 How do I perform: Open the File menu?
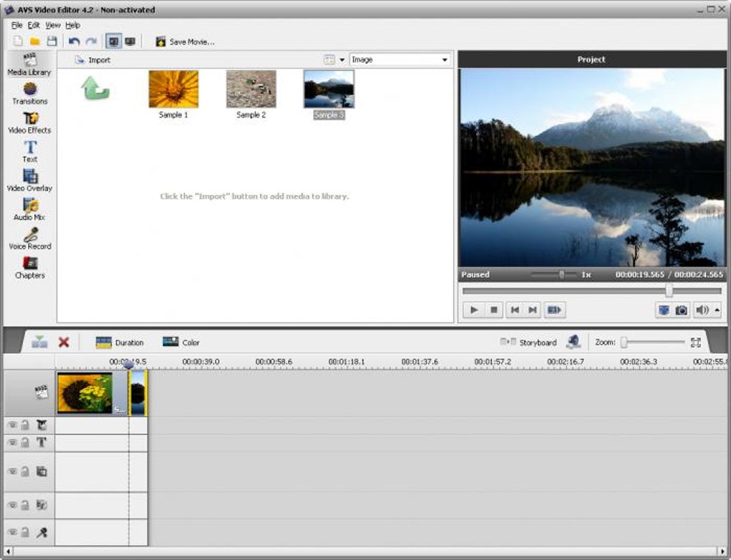click(16, 25)
